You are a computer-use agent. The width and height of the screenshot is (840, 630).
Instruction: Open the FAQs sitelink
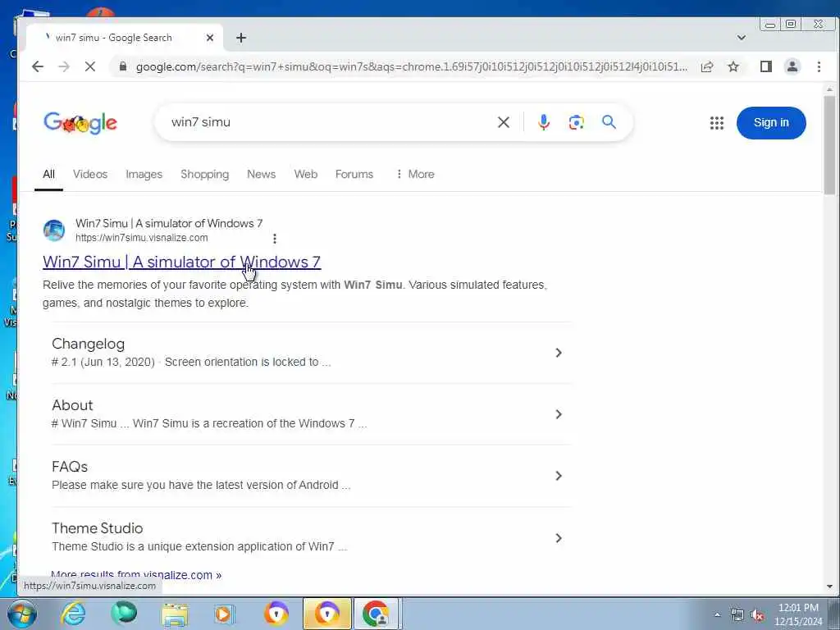point(70,467)
